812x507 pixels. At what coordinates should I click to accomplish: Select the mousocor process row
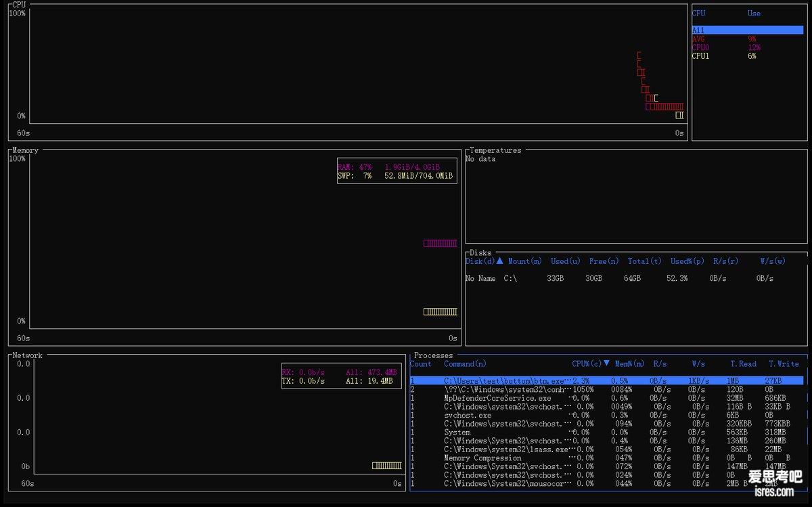(x=607, y=483)
